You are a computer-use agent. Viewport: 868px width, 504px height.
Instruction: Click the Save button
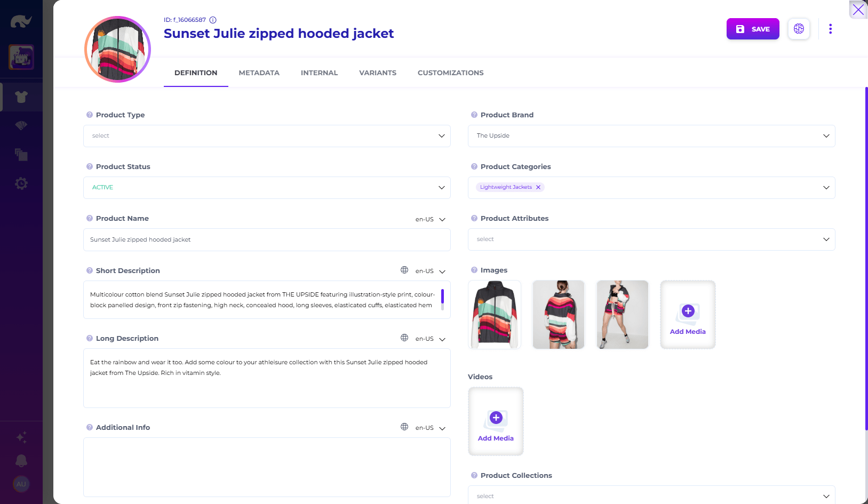753,29
